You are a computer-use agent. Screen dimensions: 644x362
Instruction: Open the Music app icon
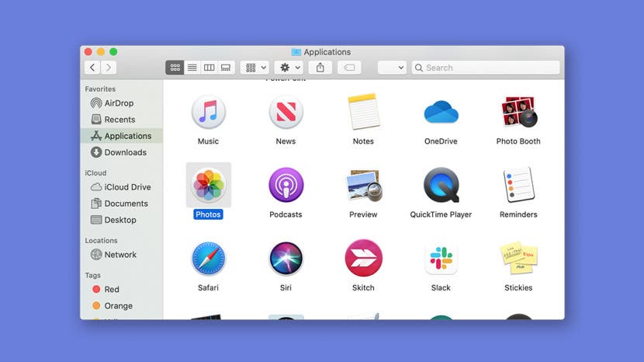click(208, 112)
